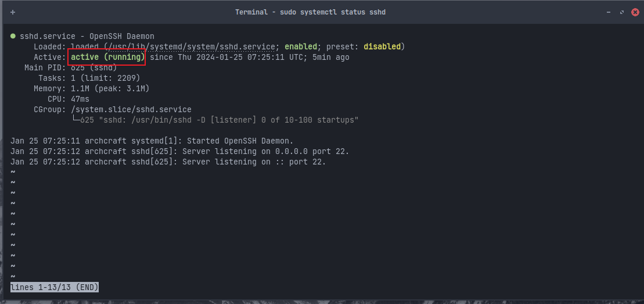Screen dimensions: 644x304
Task: Click the plus icon in the title bar
Action: 13,12
